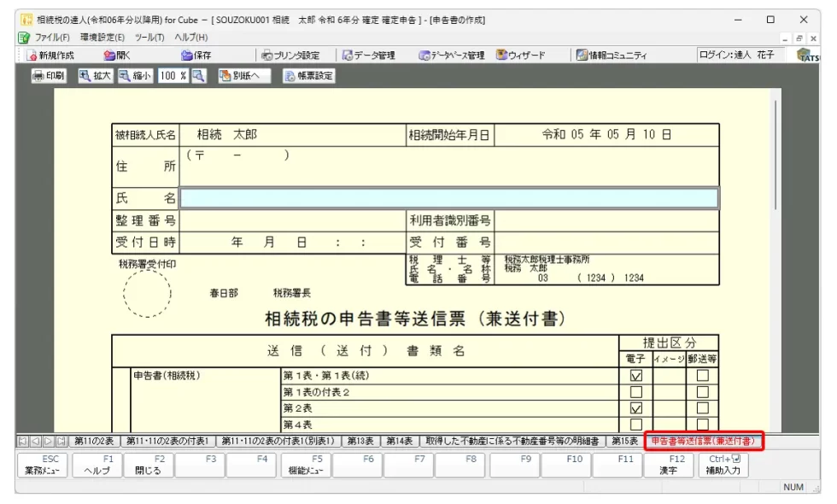Click the 氏名 name input field
The height and width of the screenshot is (504, 837).
[448, 198]
